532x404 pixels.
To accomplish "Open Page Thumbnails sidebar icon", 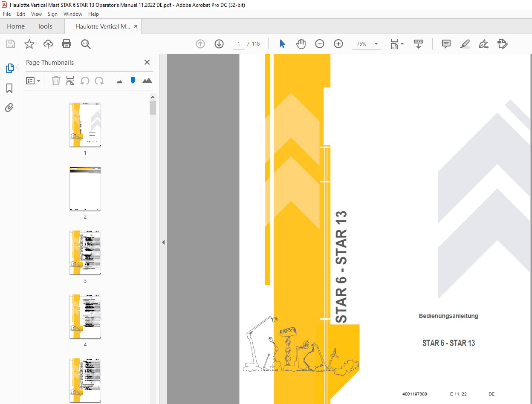I will tap(9, 68).
